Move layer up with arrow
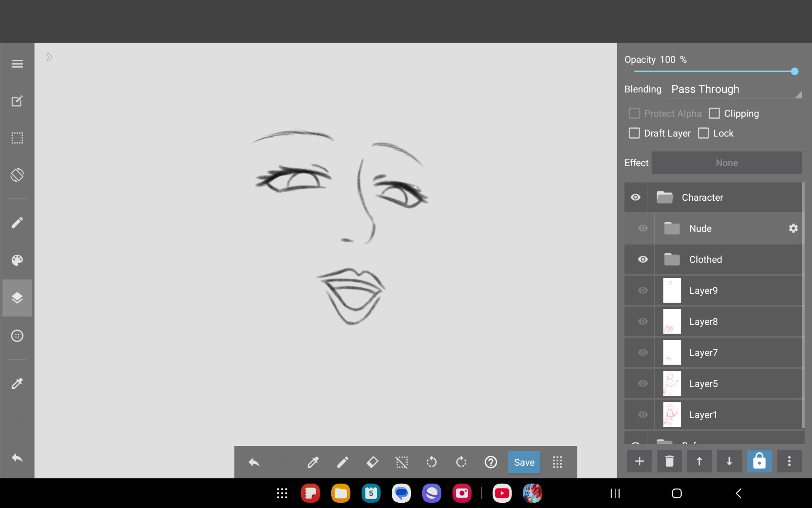The width and height of the screenshot is (812, 508). 699,461
